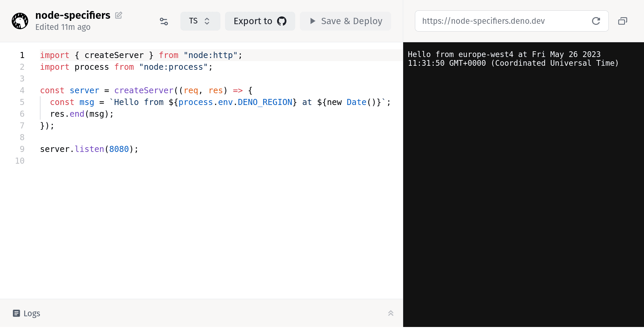Open the playground settings sliders icon

164,21
